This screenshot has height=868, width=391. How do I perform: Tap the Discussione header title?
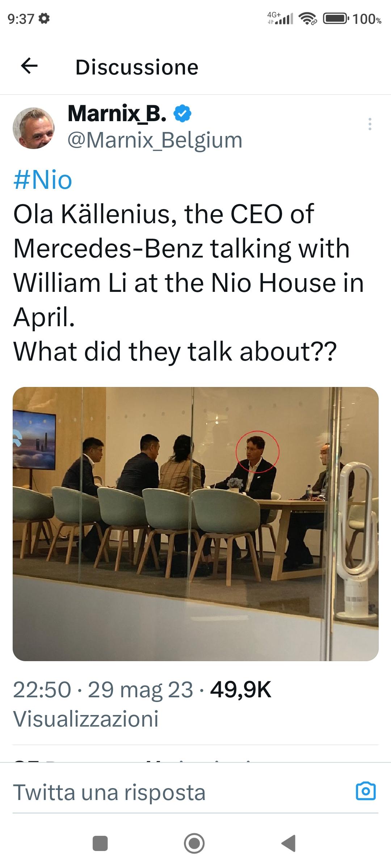point(137,67)
